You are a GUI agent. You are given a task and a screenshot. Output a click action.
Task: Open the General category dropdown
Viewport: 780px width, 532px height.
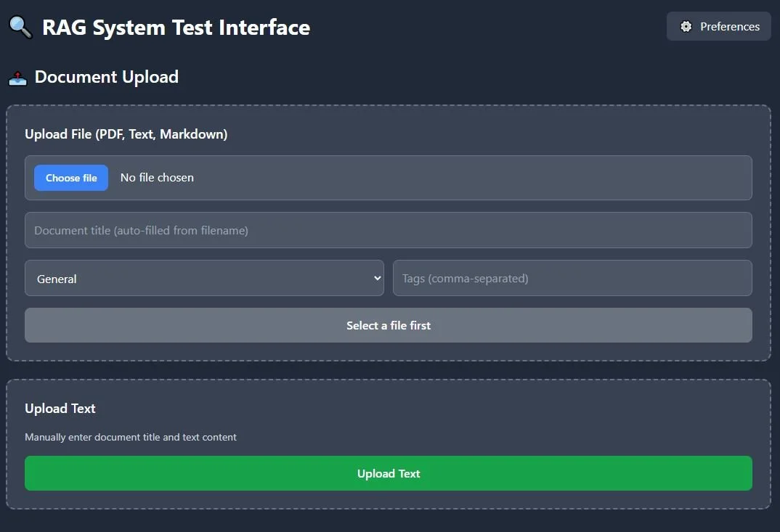click(x=203, y=279)
